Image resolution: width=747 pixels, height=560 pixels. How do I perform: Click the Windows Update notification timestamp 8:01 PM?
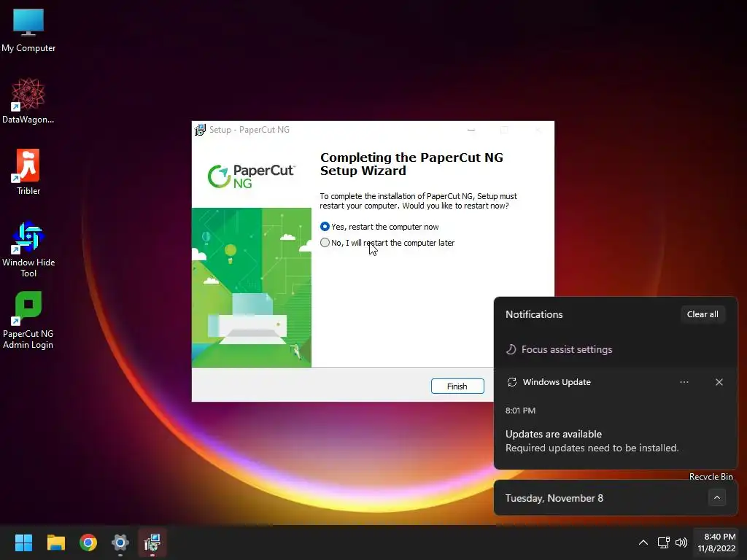520,411
